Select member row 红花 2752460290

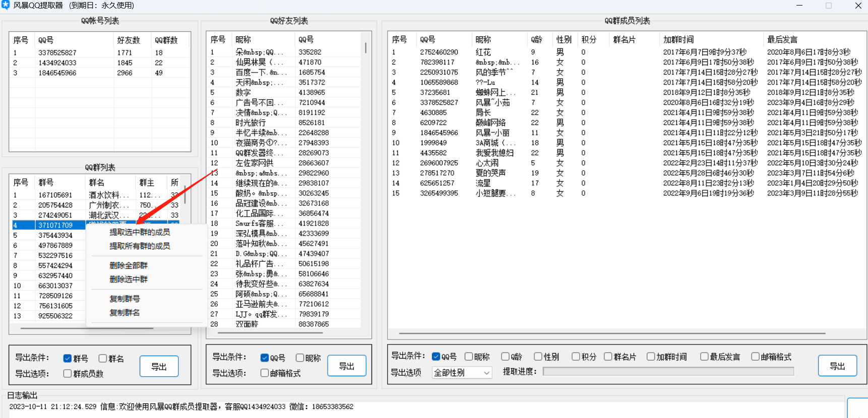(627, 52)
